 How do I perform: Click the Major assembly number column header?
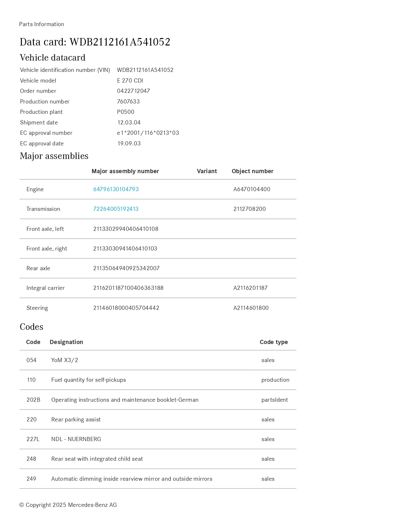tap(125, 171)
